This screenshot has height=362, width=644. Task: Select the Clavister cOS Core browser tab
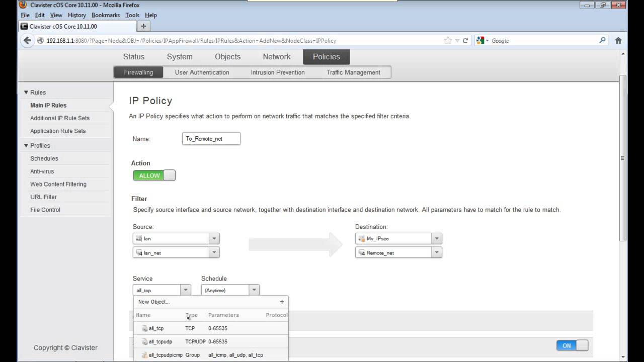tap(76, 26)
